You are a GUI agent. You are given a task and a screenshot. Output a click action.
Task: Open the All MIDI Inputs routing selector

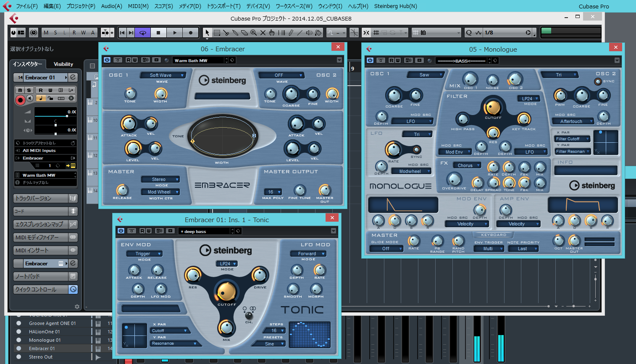pyautogui.click(x=45, y=151)
